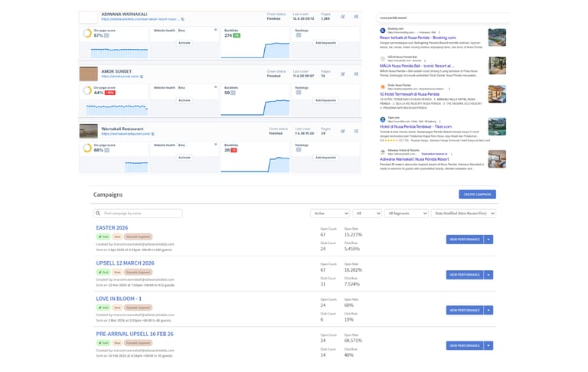
Task: Click the Sent badge under LOVE IN BLOOM - 1
Action: 103,308
